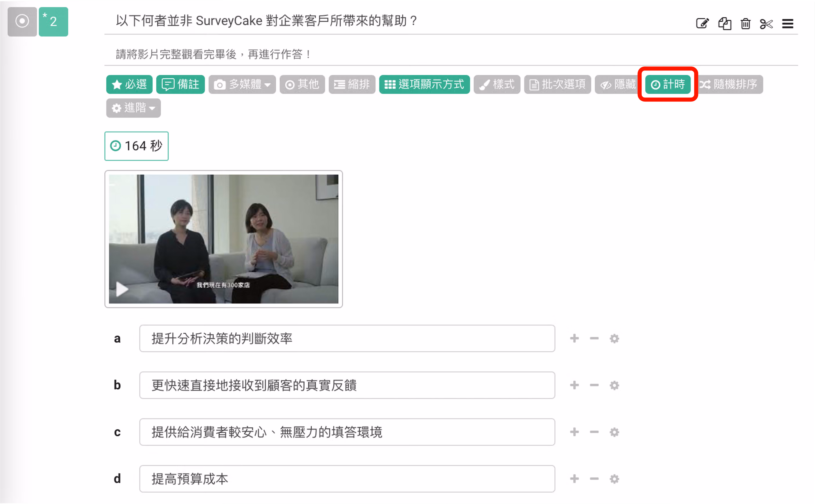Screen dimensions: 815x504
Task: Click the video thumbnail of two women
Action: (223, 239)
